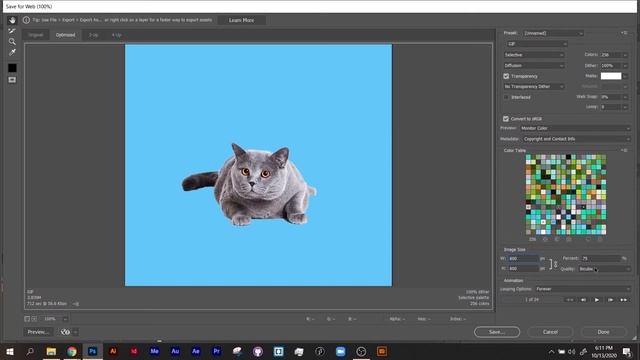
Task: Open Adobe Illustrator from taskbar
Action: pos(113,351)
